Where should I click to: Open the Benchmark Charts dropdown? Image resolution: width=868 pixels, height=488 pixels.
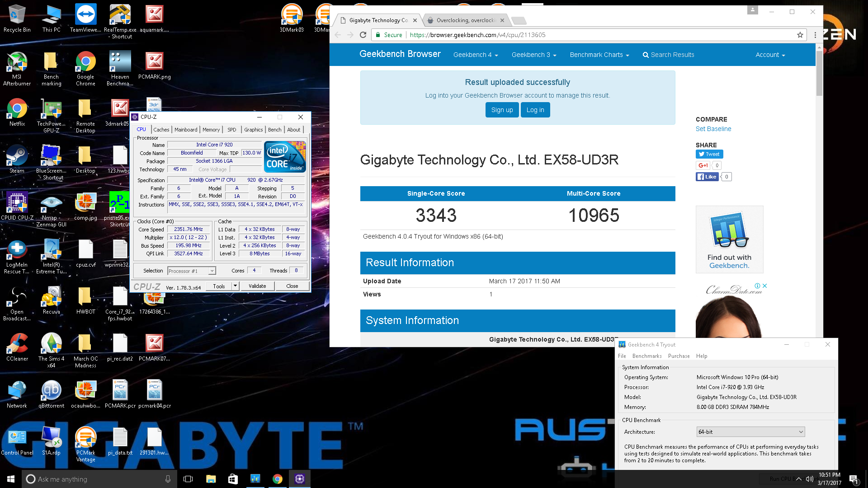coord(599,55)
